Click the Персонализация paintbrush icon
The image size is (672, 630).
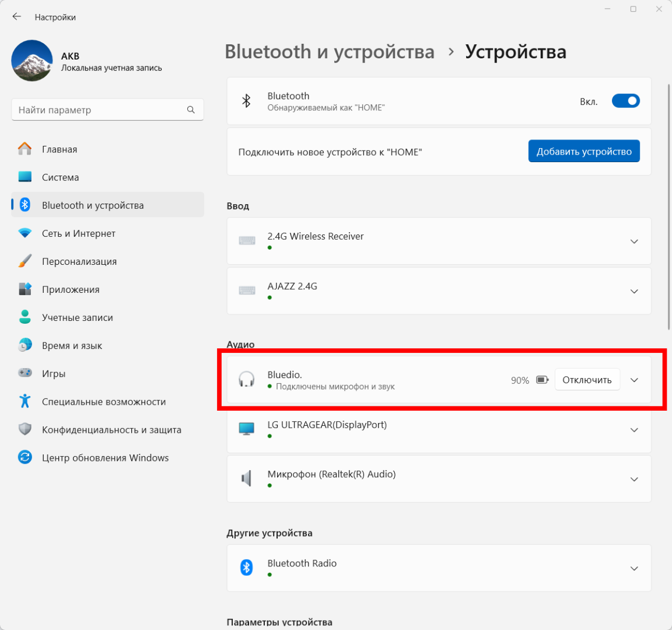pos(25,261)
